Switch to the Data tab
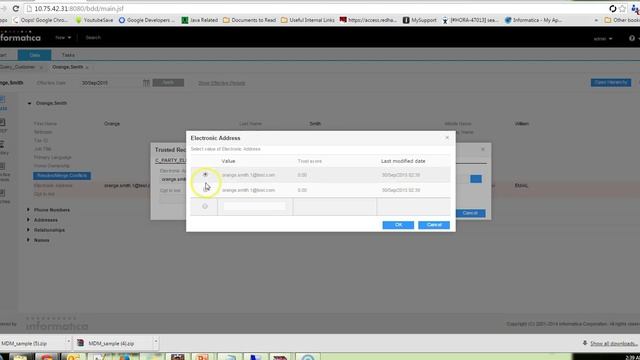The height and width of the screenshot is (360, 640). pyautogui.click(x=35, y=55)
